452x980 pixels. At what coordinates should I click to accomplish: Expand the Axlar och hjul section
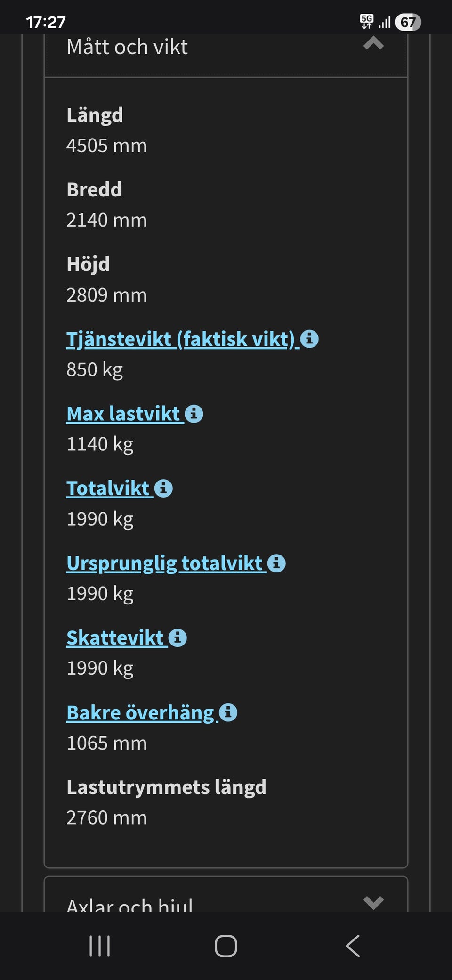pyautogui.click(x=373, y=902)
